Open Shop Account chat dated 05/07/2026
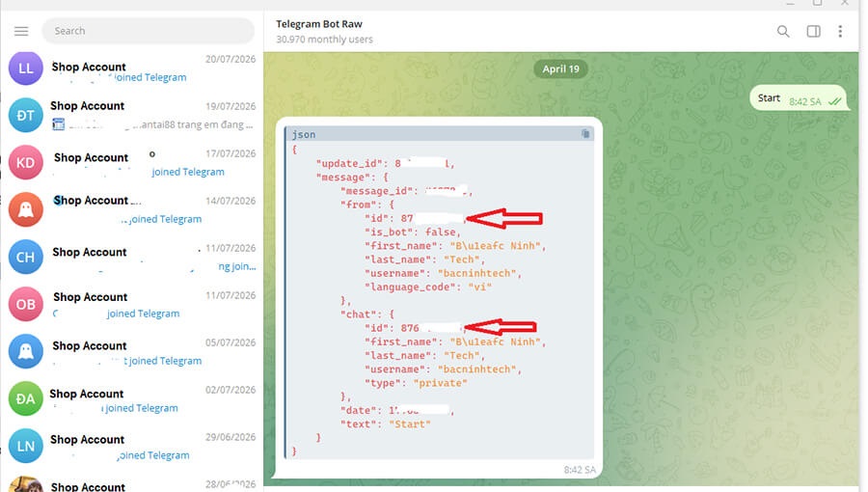This screenshot has height=492, width=868. tap(132, 351)
